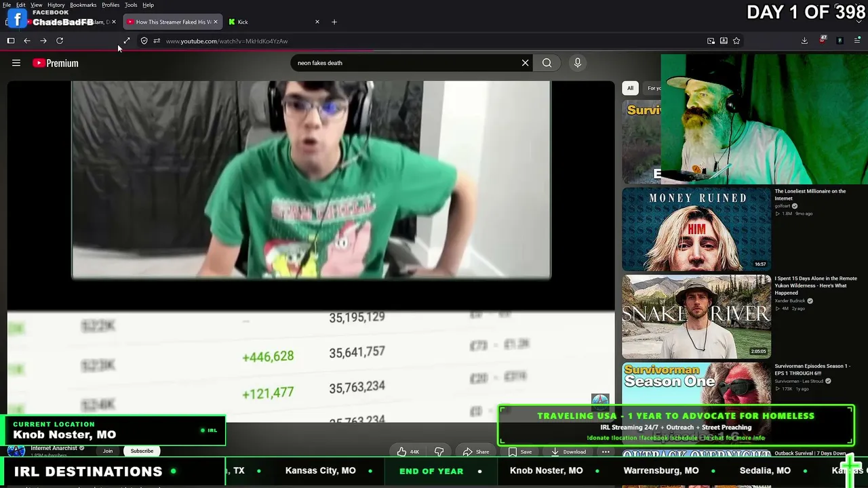Image resolution: width=868 pixels, height=488 pixels.
Task: Open 'I Spent 15 Days Alone' video title
Action: coord(816,285)
